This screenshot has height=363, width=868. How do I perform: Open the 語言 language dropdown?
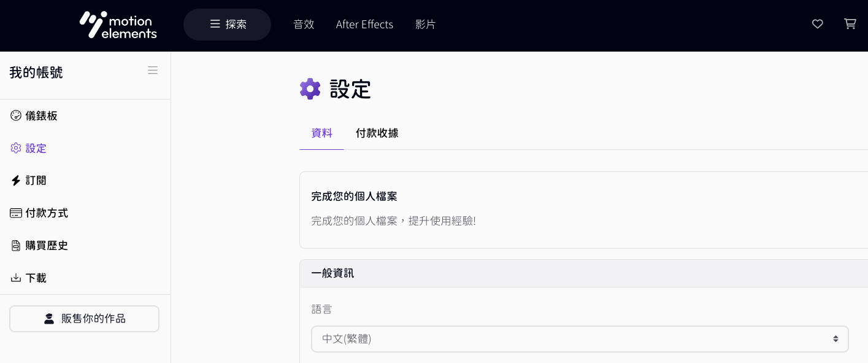[580, 339]
